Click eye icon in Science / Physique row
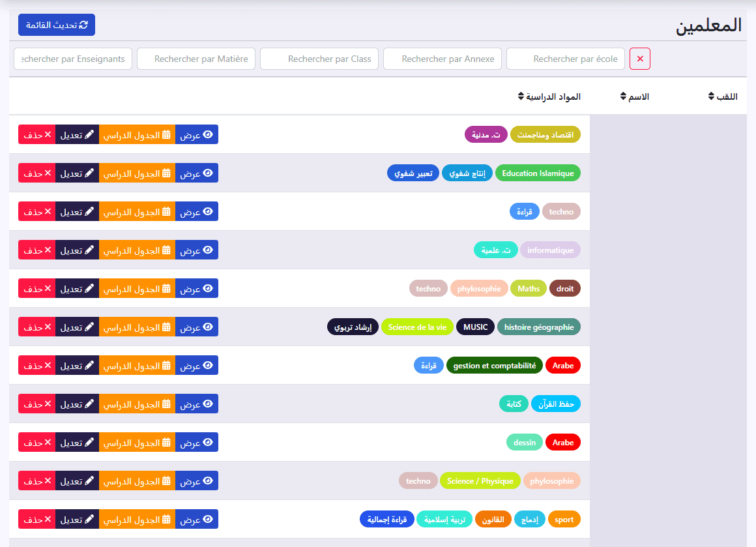Viewport: 756px width, 547px height. (x=208, y=480)
